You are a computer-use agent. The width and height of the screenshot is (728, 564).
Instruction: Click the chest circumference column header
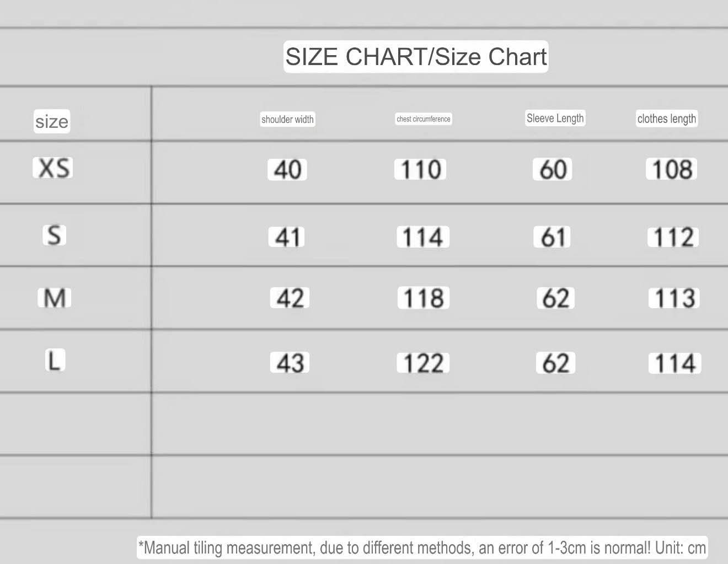click(x=424, y=119)
